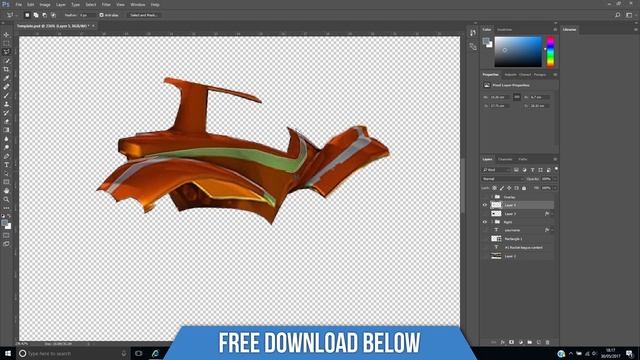
Task: Select the History Brush tool
Action: (x=7, y=113)
